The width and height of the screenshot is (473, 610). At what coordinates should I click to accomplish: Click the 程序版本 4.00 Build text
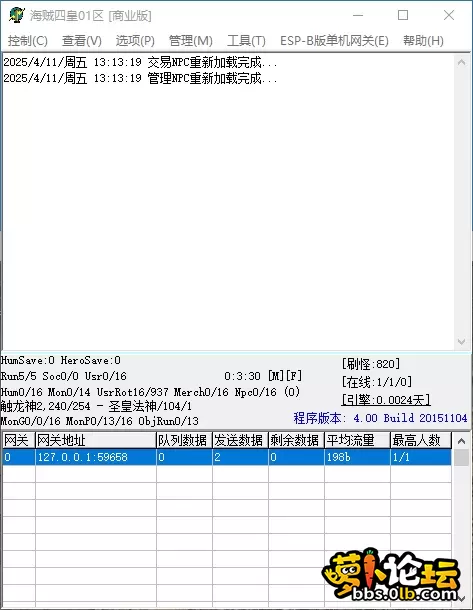[x=380, y=418]
